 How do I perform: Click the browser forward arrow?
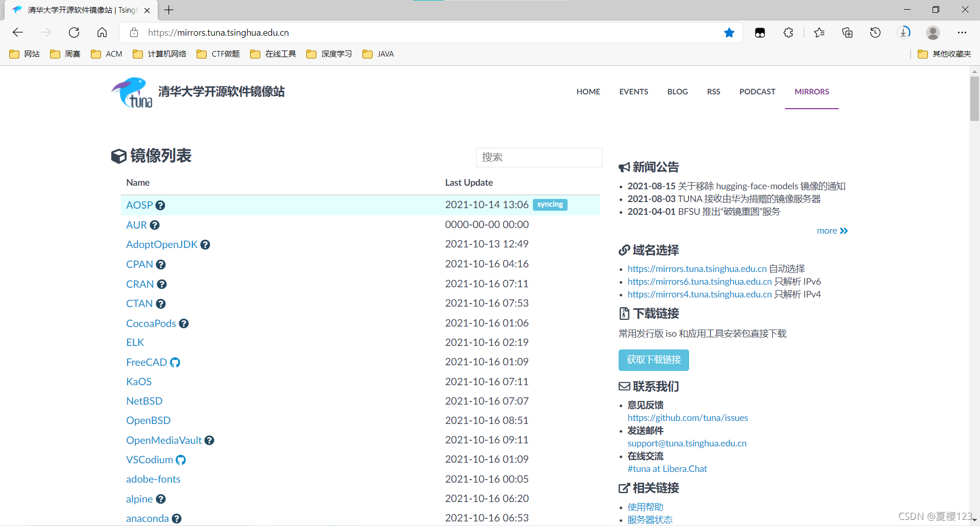(x=46, y=33)
